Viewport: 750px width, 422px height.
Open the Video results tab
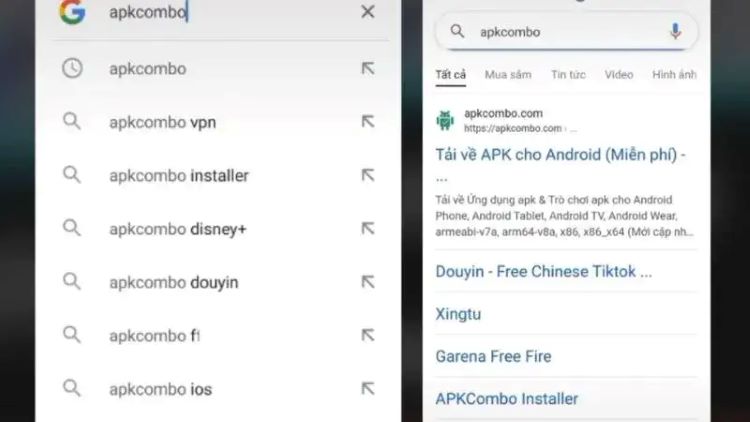tap(618, 75)
